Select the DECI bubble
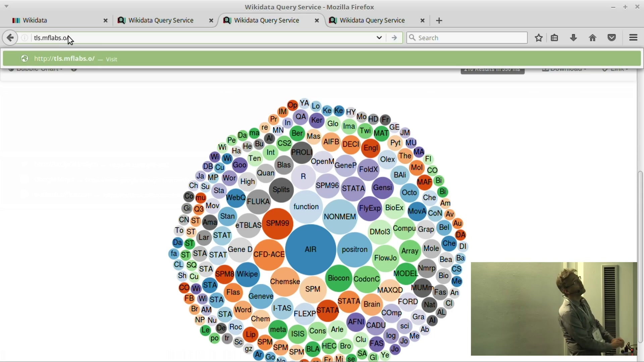The height and width of the screenshot is (362, 644). tap(351, 144)
